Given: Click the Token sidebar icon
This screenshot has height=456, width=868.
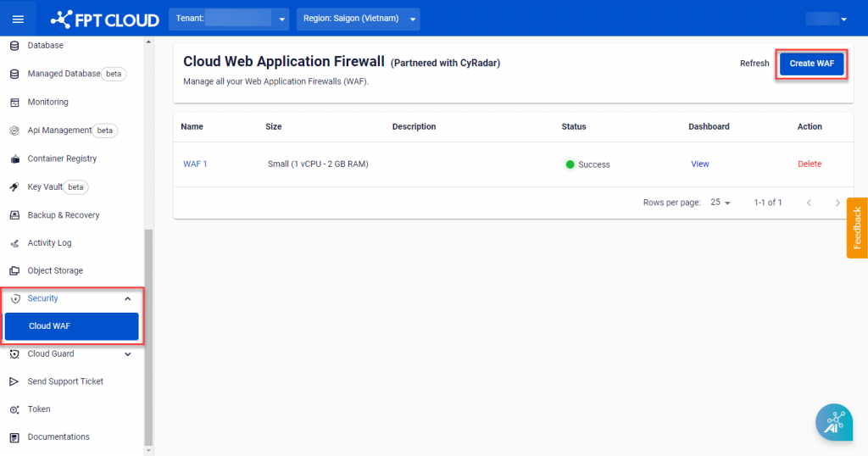Looking at the screenshot, I should [14, 409].
